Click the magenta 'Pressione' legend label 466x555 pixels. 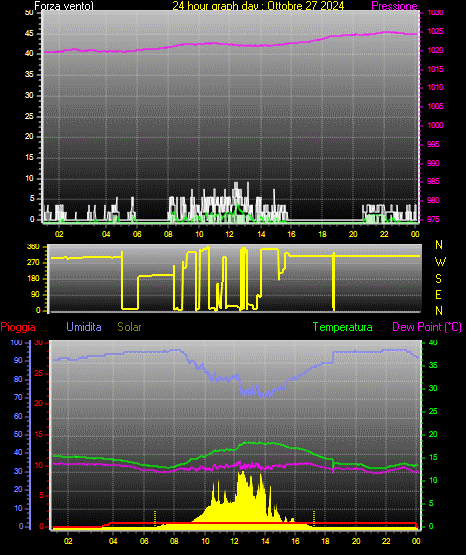click(x=394, y=6)
